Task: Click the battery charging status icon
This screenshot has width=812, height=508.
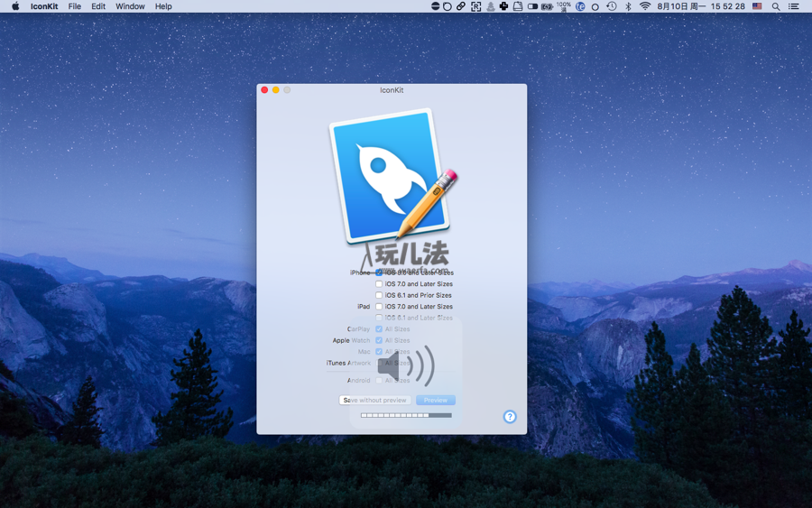Action: [x=547, y=6]
